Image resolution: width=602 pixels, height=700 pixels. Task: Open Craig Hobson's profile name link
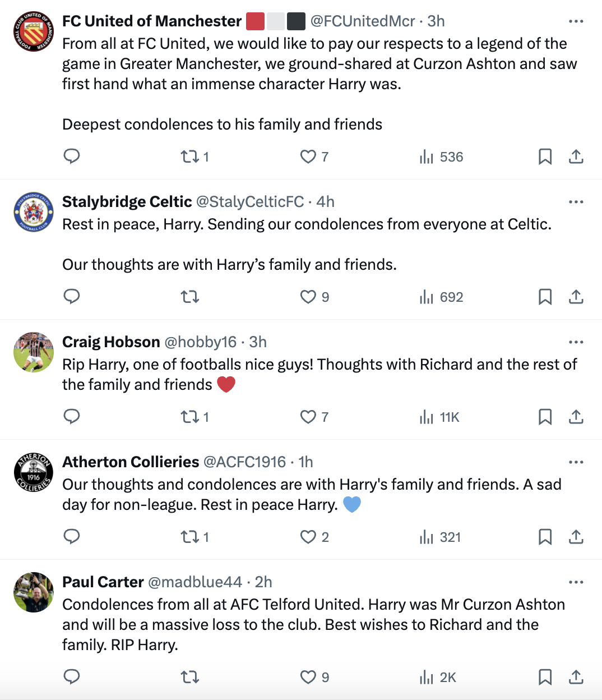[x=111, y=342]
